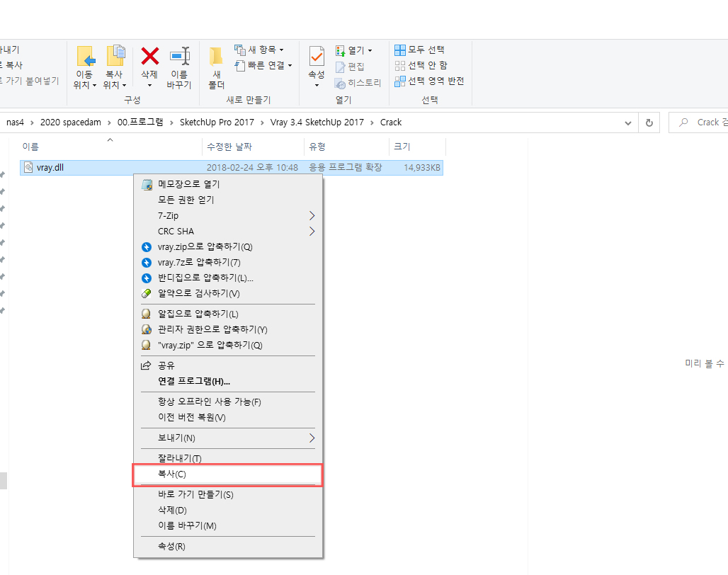Choose vray.zip으로 압축하기(Q) Bandizip entry

pos(228,247)
